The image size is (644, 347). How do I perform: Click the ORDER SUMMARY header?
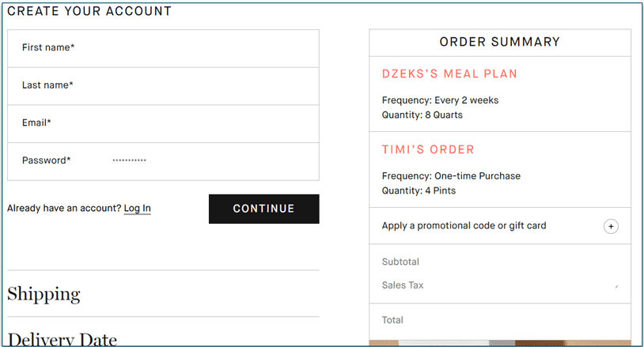499,43
